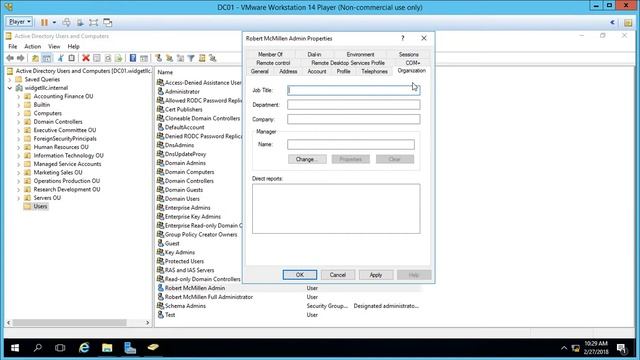Click the Create new user toolbar icon
Image resolution: width=640 pixels, height=360 pixels.
coord(158,58)
